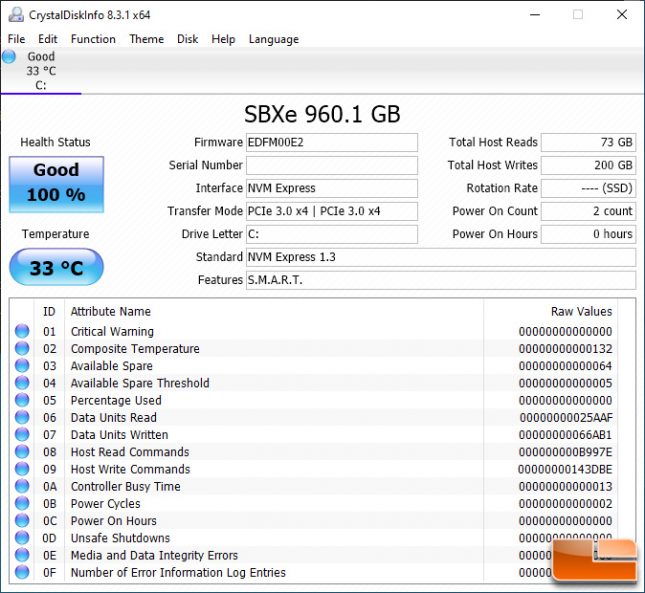The image size is (645, 593).
Task: Click the status orb for Number of Error Information Log Entries
Action: (x=22, y=572)
